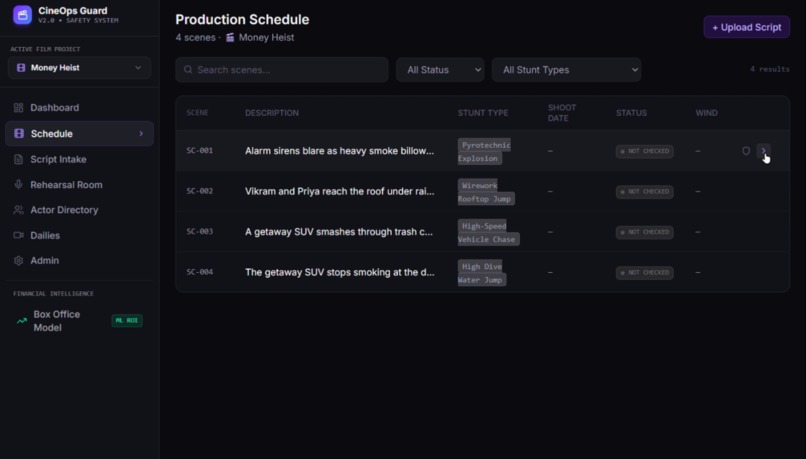This screenshot has width=806, height=459.
Task: Click the clapperboard icon beside Money Heist subtitle
Action: pyautogui.click(x=230, y=38)
